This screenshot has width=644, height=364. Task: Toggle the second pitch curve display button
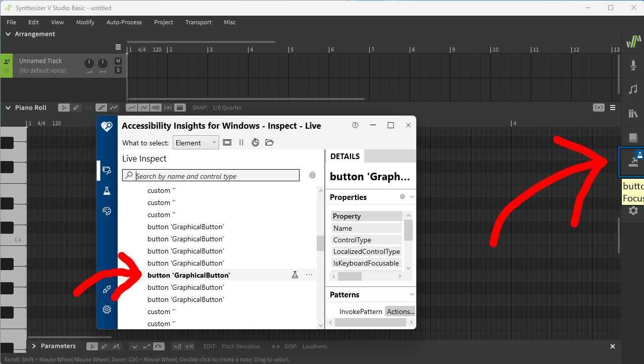coord(143,108)
